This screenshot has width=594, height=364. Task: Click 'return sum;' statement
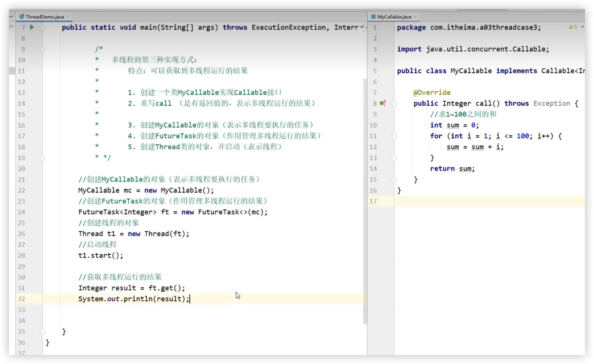point(452,169)
